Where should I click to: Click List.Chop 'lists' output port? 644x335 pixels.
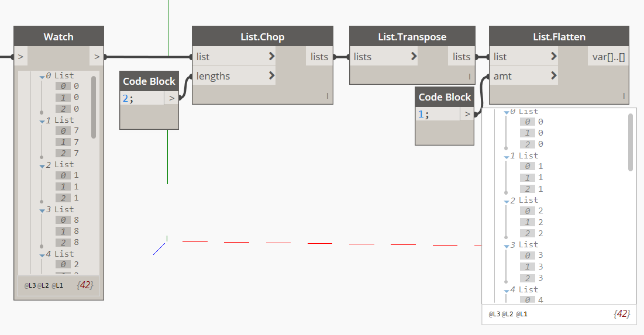click(319, 57)
